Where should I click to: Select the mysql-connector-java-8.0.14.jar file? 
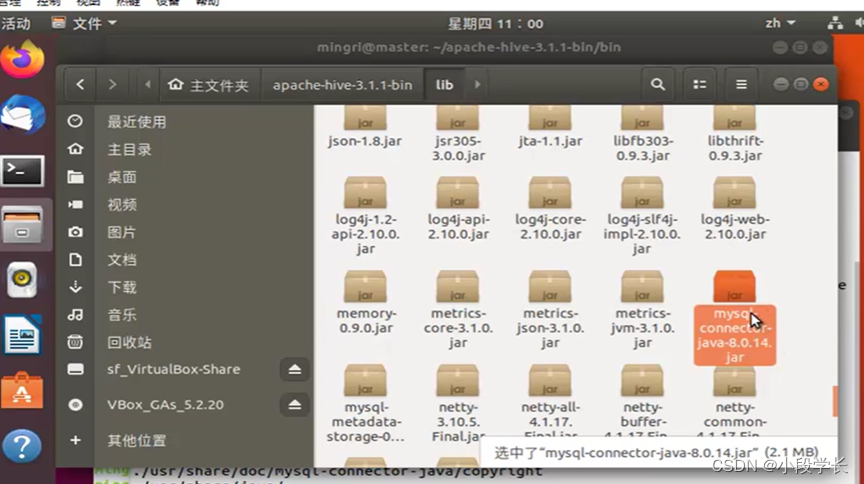click(735, 318)
